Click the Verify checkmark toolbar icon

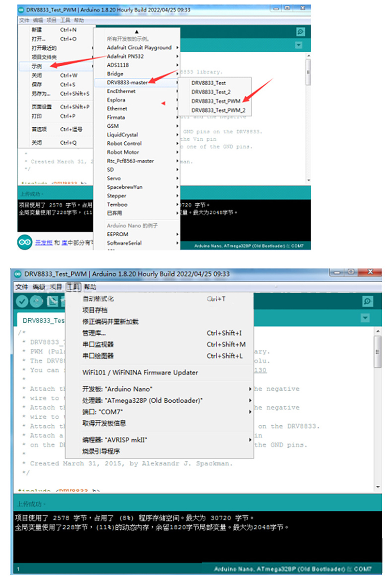(22, 302)
